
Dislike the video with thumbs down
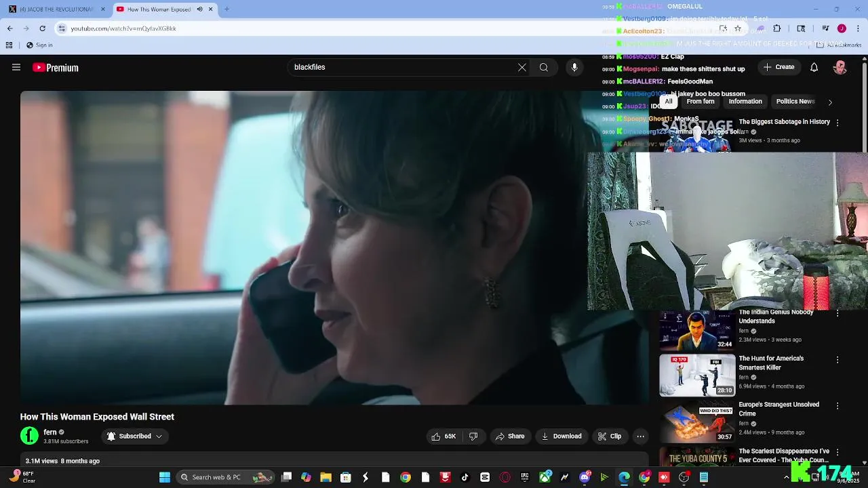(x=474, y=436)
